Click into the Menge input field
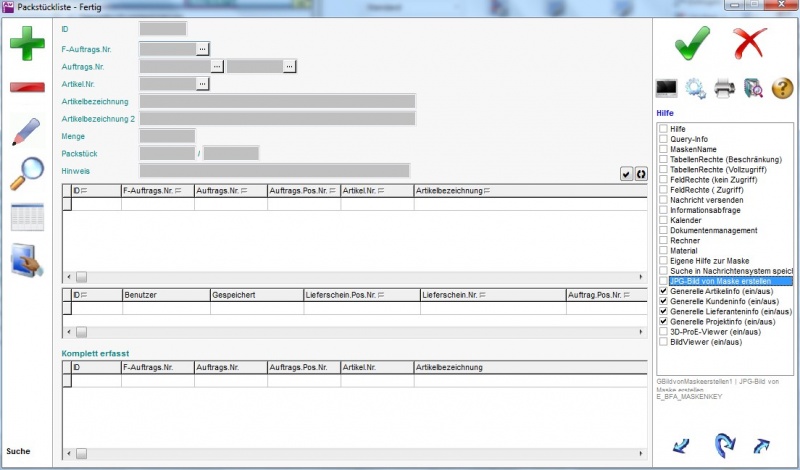 pyautogui.click(x=167, y=136)
